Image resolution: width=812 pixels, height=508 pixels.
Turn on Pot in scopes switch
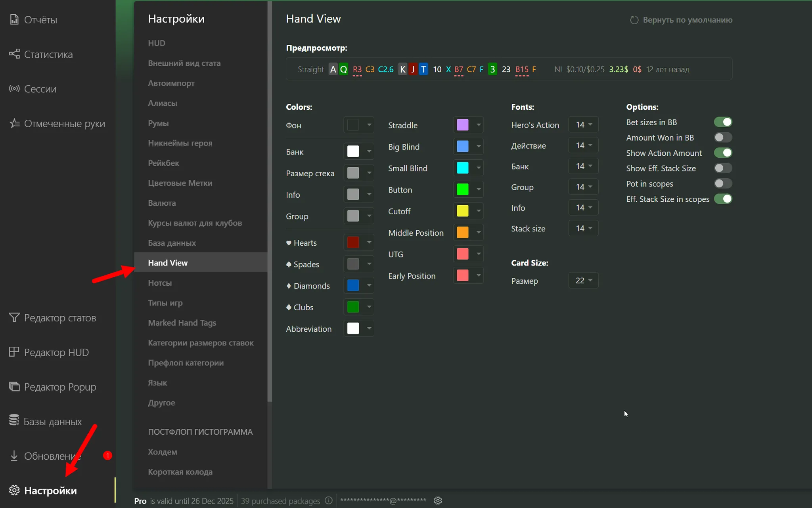tap(723, 183)
